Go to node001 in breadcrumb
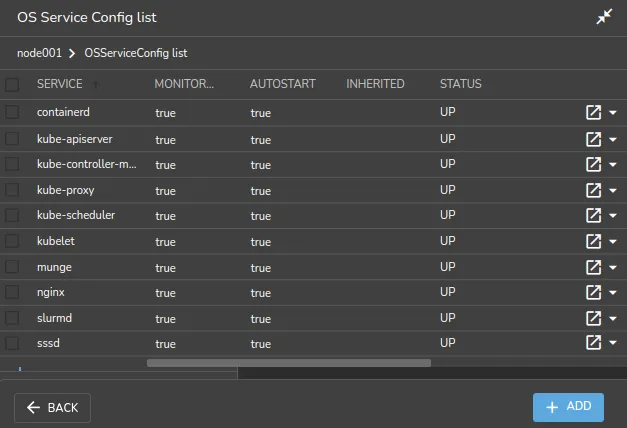The width and height of the screenshot is (627, 428). point(39,53)
